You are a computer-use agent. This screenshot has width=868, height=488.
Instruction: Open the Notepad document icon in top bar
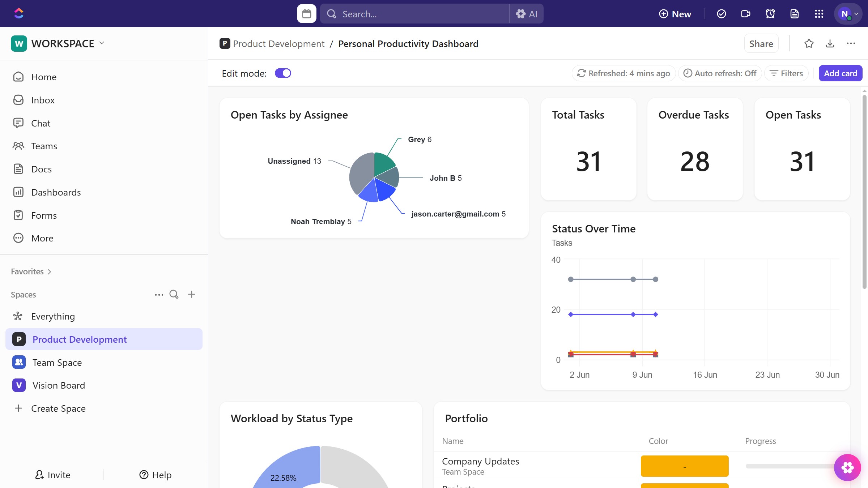coord(794,13)
